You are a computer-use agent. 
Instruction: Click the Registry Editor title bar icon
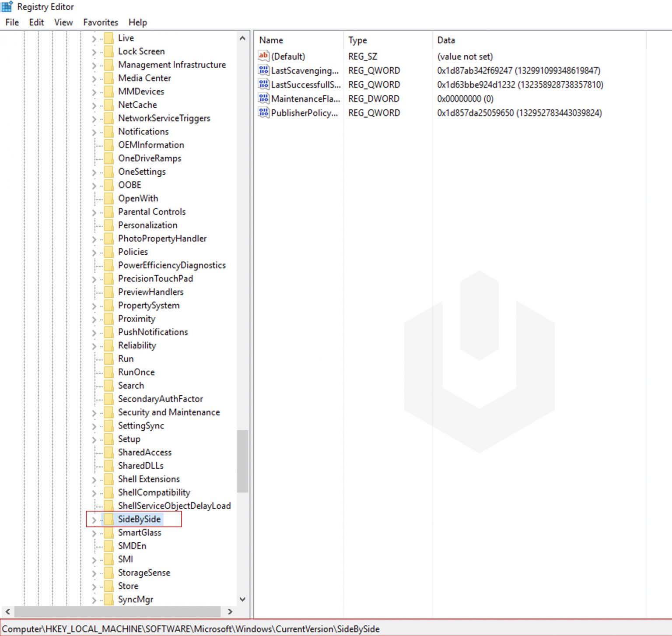pos(6,6)
